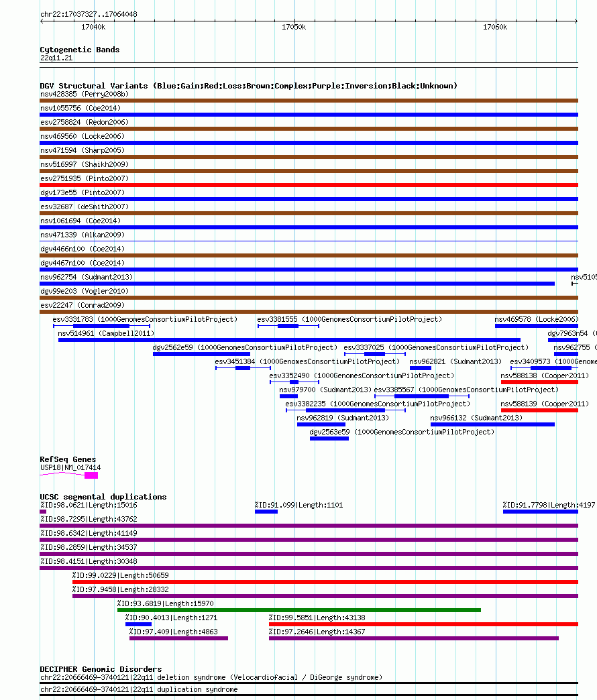
Task: Click dgv173e55 (Pinto2007) label
Action: [x=83, y=192]
